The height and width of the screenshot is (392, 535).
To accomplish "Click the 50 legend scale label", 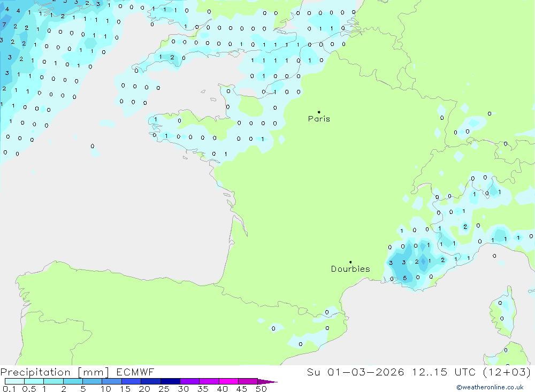I will 262,389.
